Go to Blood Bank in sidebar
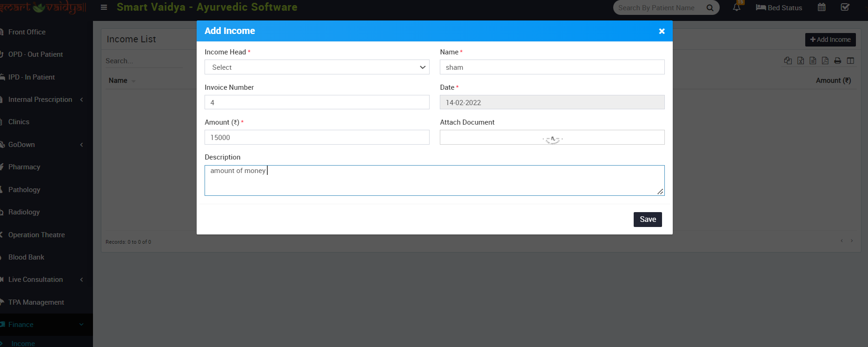 pyautogui.click(x=26, y=257)
